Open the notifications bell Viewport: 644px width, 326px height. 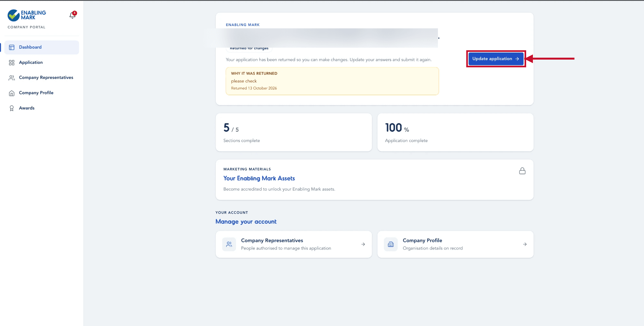click(73, 15)
